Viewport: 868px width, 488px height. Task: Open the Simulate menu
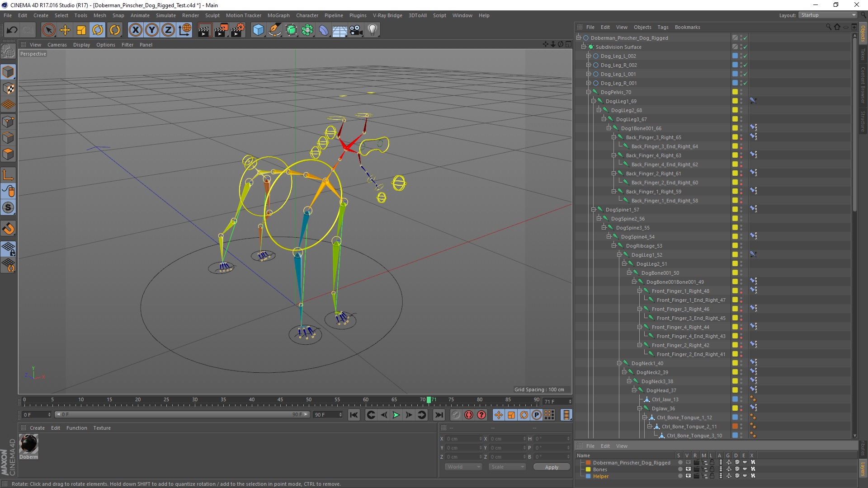pyautogui.click(x=166, y=15)
